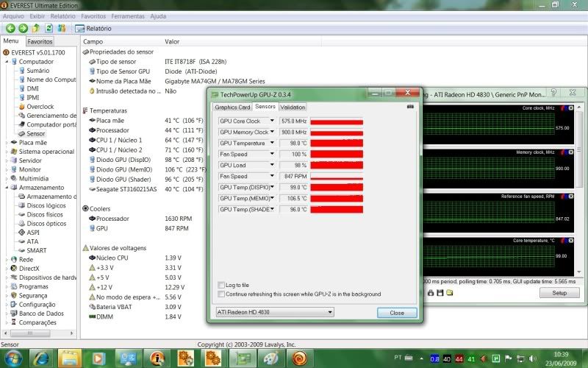This screenshot has height=368, width=588.
Task: Open the Arquivo menu
Action: tap(13, 16)
